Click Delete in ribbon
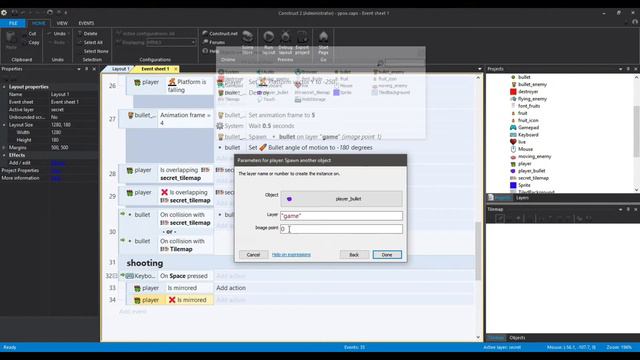Screen dimensions: 640x360 (x=90, y=33)
